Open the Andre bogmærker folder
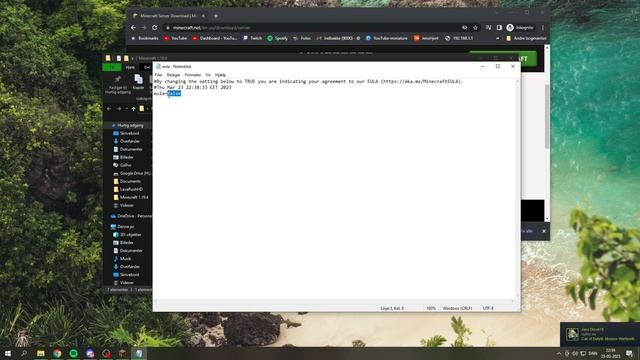Screen dimensions: 640x360 [x=526, y=38]
